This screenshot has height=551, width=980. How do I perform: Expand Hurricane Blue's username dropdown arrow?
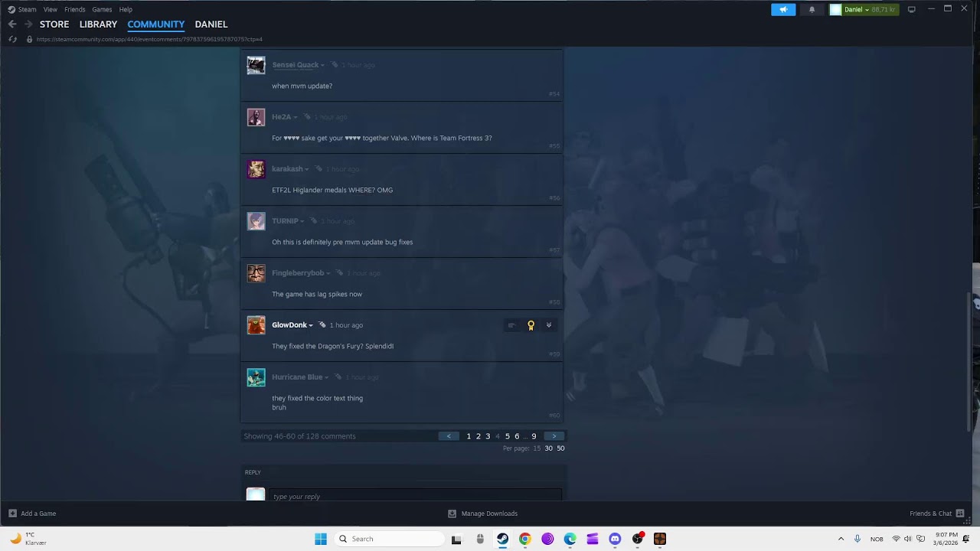coord(326,377)
